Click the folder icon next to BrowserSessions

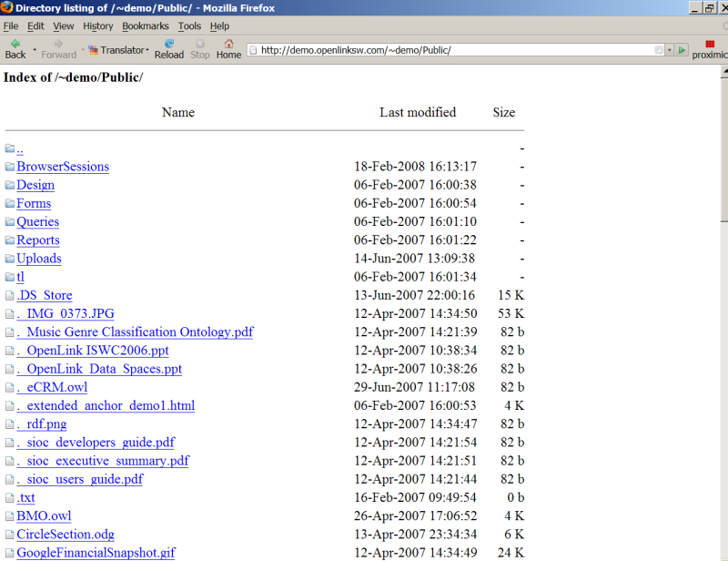click(x=9, y=168)
